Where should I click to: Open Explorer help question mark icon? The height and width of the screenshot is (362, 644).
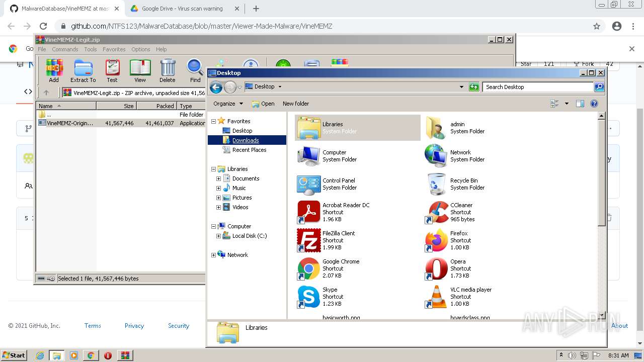pyautogui.click(x=594, y=104)
